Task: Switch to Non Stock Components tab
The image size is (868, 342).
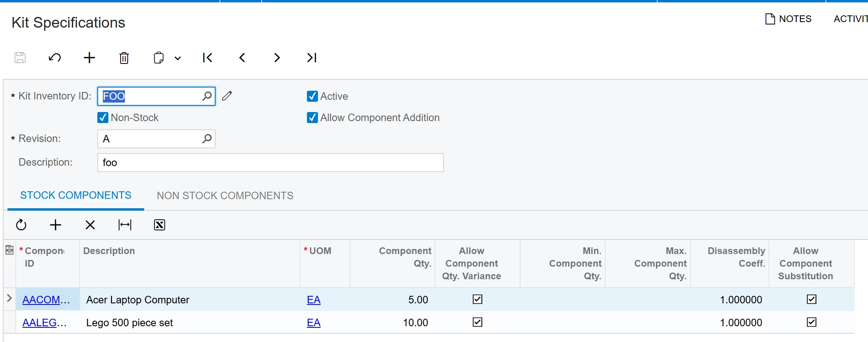Action: [x=225, y=196]
